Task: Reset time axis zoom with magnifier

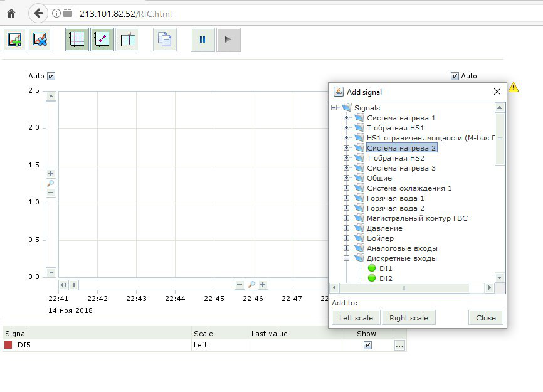Action: [x=251, y=285]
